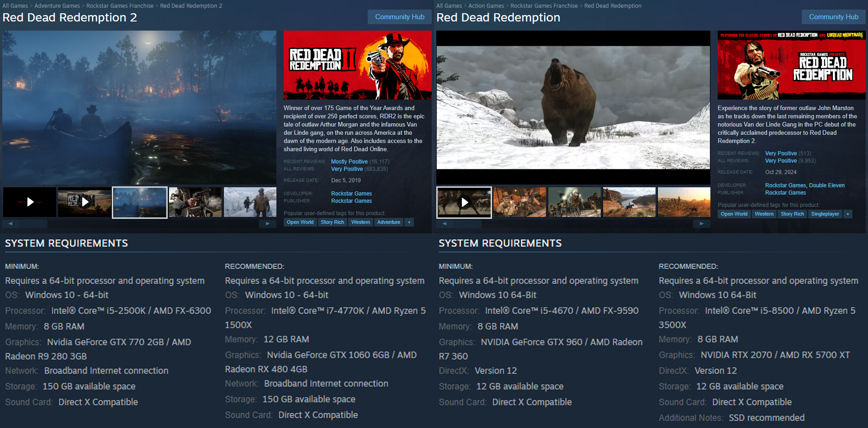This screenshot has height=428, width=868.
Task: Select the RDR canyon river thumbnail
Action: click(x=629, y=202)
